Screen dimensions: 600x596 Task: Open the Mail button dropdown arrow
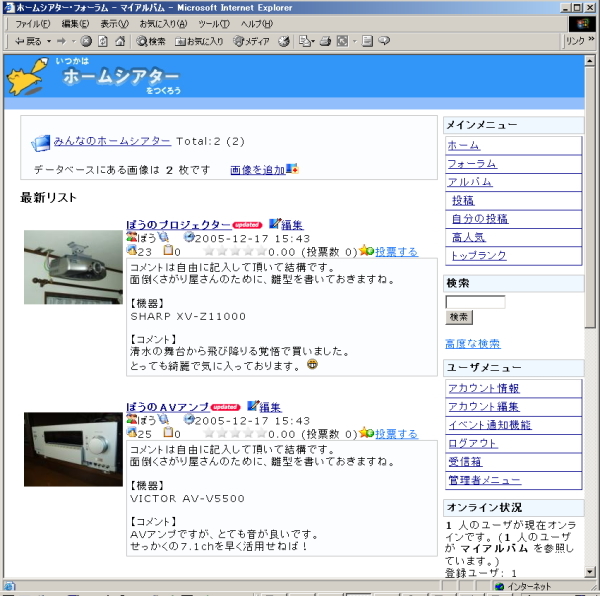point(313,41)
